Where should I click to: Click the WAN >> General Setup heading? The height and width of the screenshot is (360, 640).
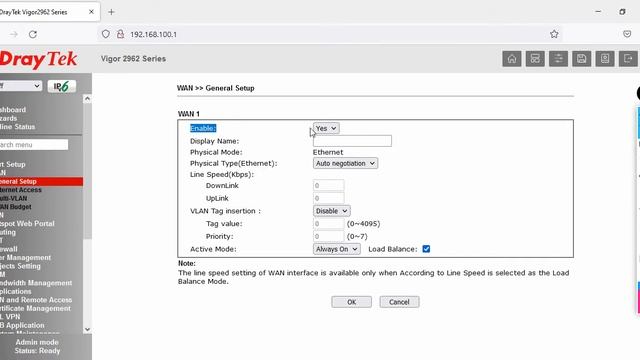click(x=216, y=88)
